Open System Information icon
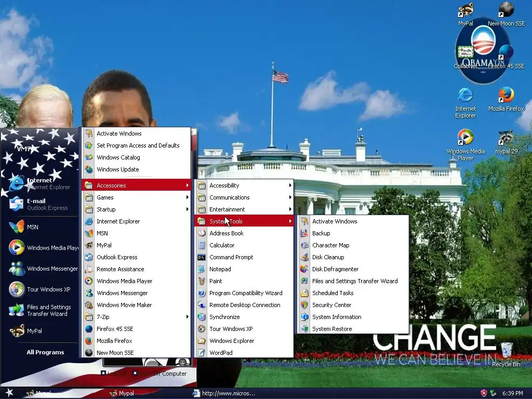 pos(304,316)
